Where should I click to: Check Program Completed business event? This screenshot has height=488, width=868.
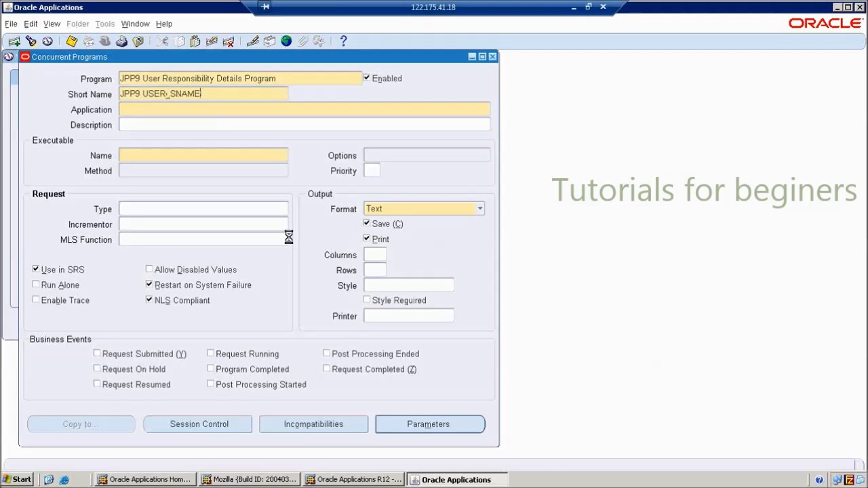210,369
